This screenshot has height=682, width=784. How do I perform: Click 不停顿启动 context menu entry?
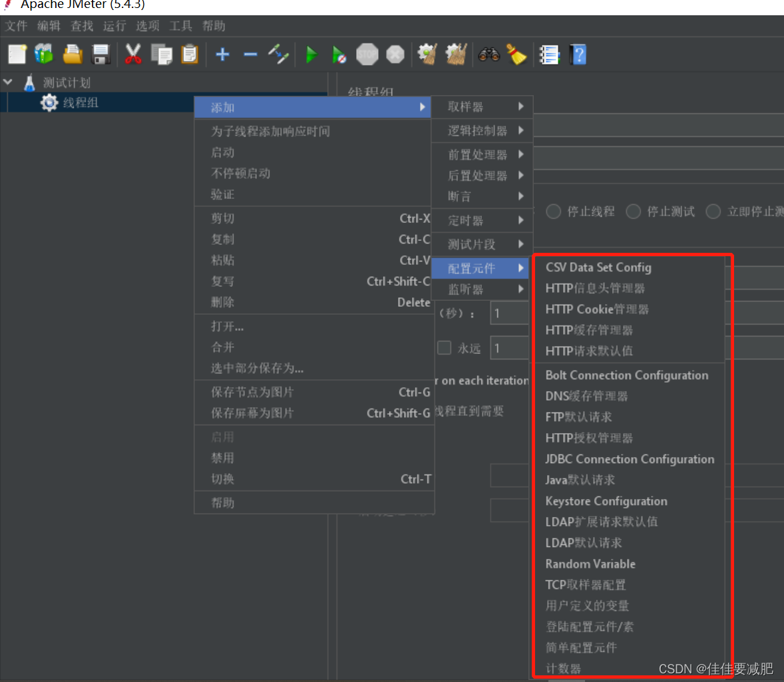313,174
